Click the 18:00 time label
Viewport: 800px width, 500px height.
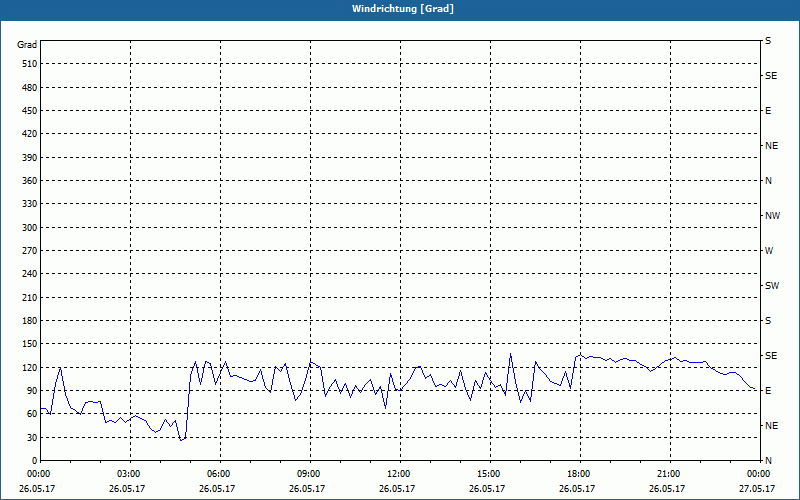point(580,474)
